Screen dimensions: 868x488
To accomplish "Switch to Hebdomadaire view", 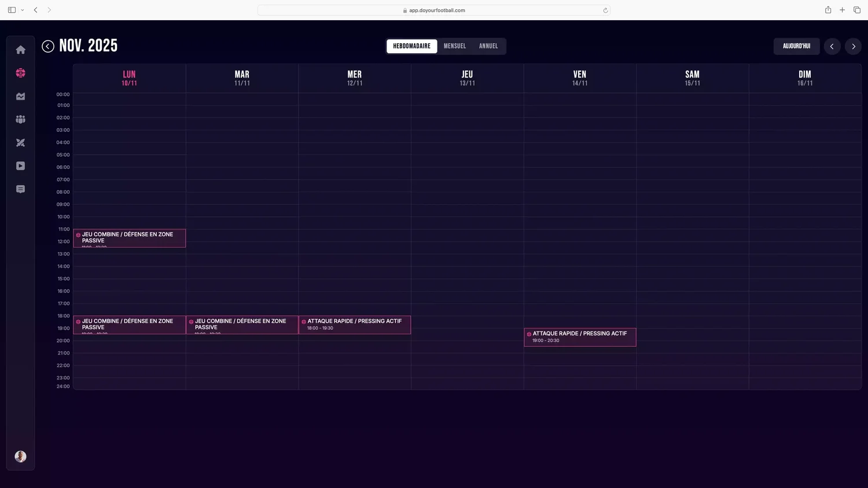I will tap(412, 46).
